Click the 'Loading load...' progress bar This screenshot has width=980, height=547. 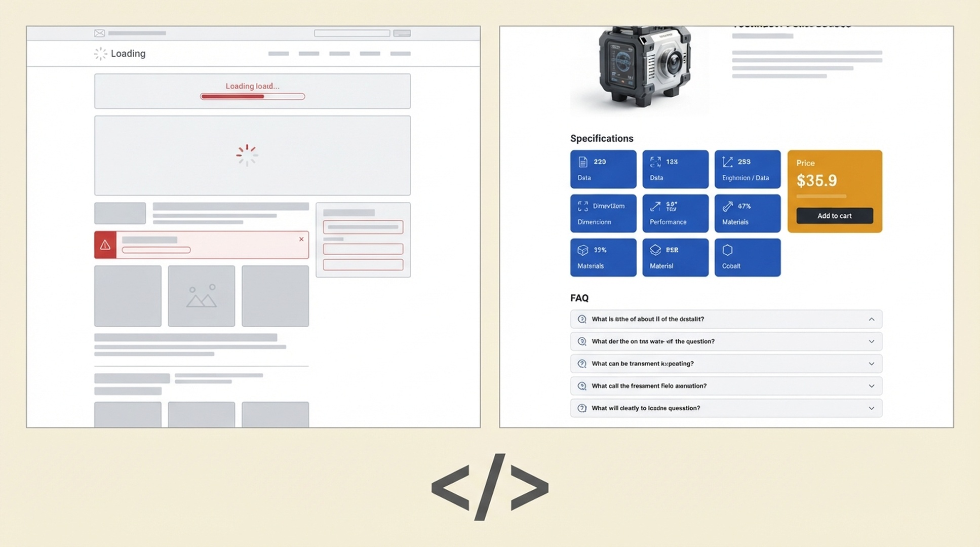pyautogui.click(x=253, y=96)
